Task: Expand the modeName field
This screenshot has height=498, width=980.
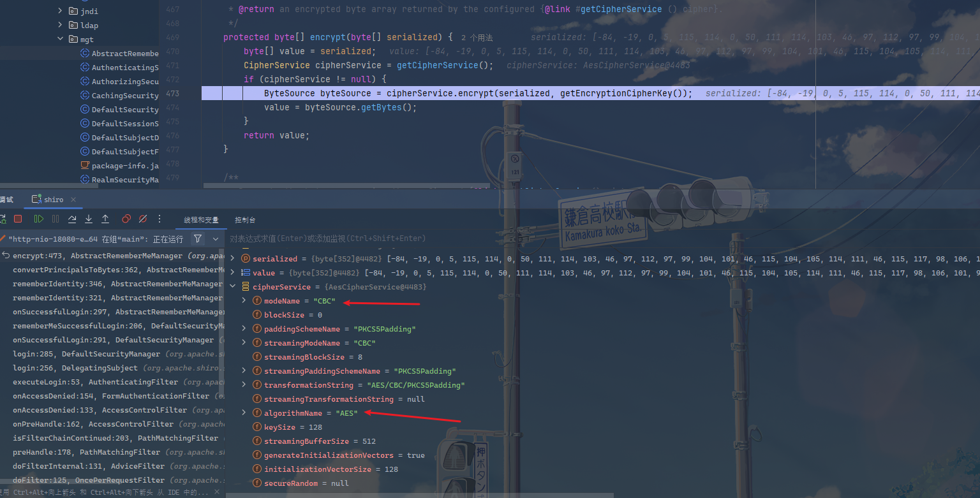Action: click(x=244, y=300)
